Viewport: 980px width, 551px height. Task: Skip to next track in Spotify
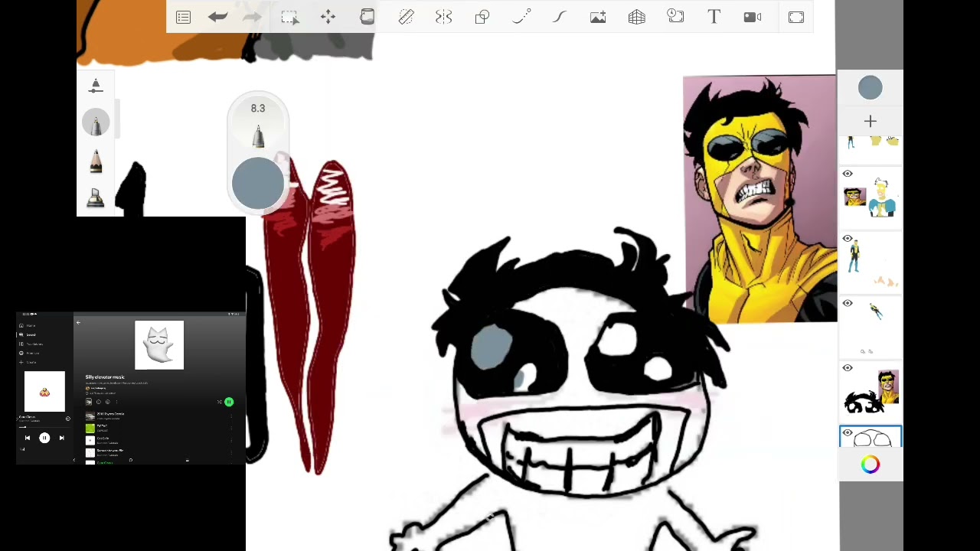coord(62,438)
